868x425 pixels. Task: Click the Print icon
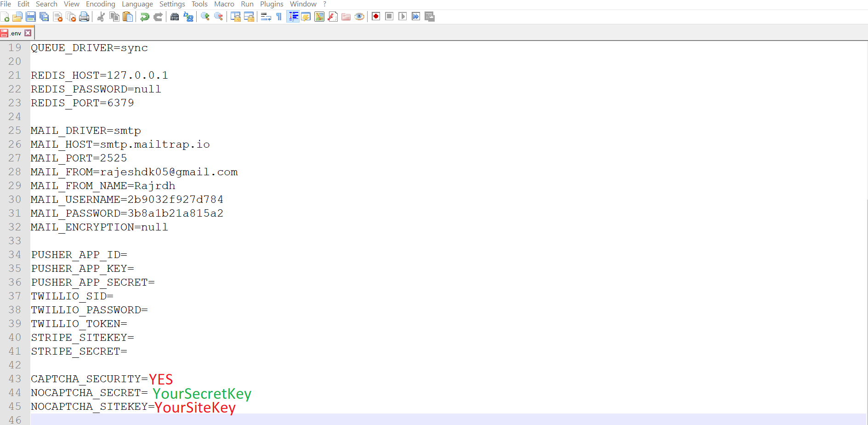pyautogui.click(x=84, y=17)
